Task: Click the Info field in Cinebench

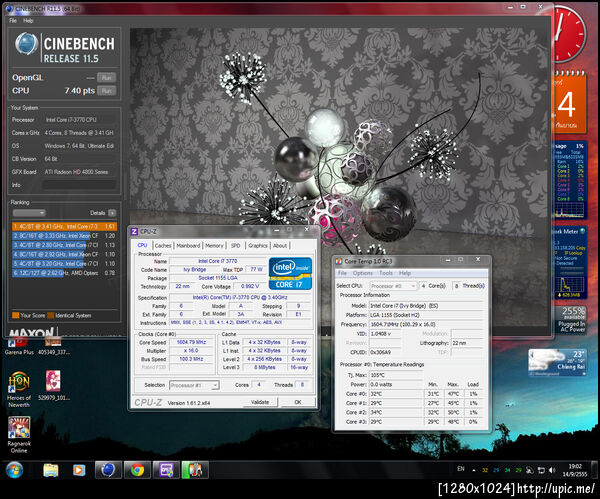Action: coord(78,185)
